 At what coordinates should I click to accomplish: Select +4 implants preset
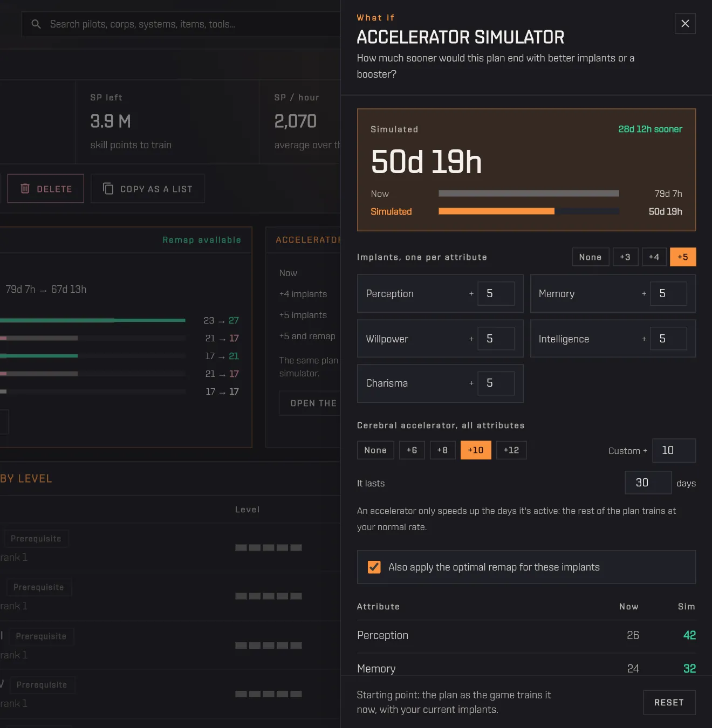tap(654, 257)
